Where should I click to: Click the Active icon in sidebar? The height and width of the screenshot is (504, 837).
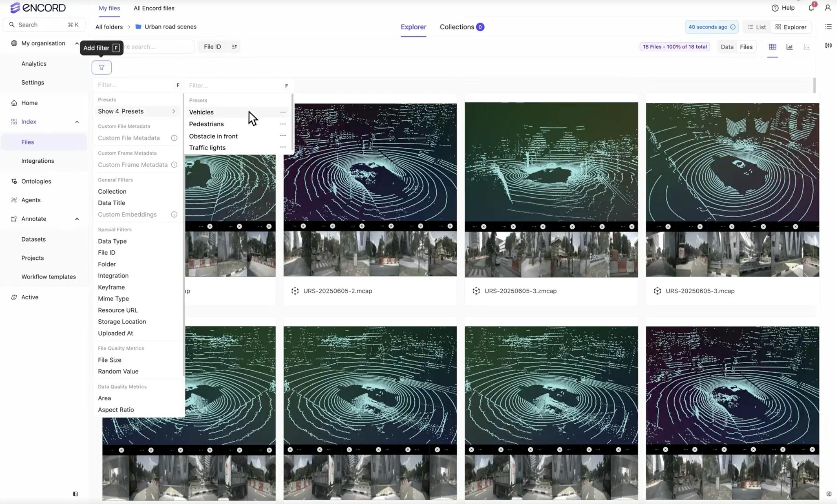tap(14, 297)
